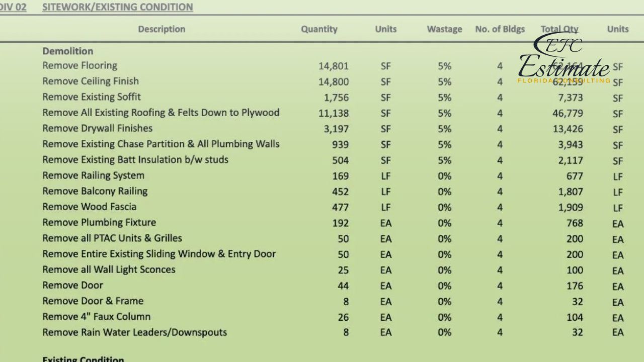This screenshot has width=644, height=362.
Task: Click total quantity 13,426
Action: (x=568, y=129)
